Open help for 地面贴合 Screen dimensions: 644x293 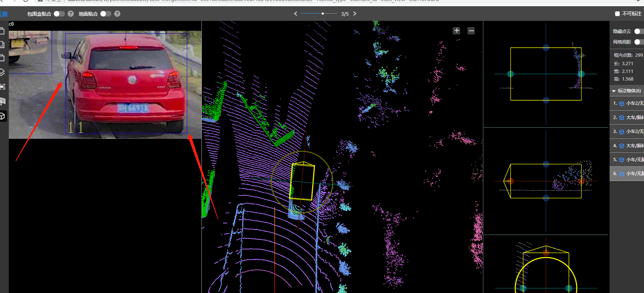click(117, 14)
